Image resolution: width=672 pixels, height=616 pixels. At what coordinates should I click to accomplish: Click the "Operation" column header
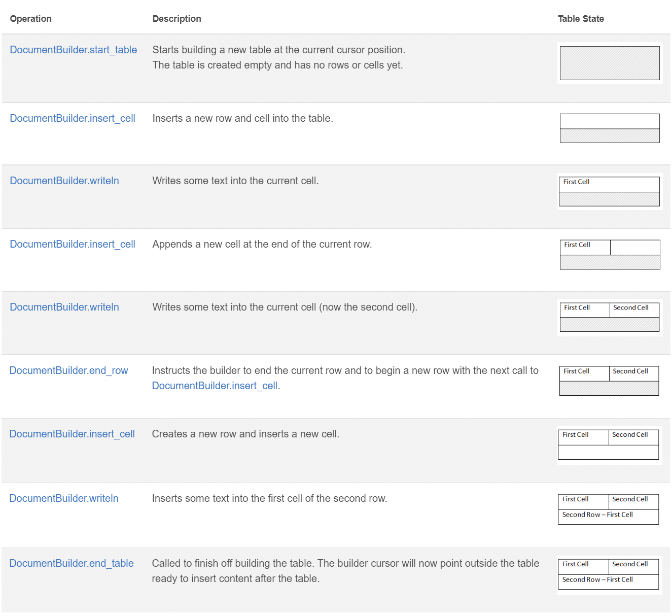click(31, 19)
